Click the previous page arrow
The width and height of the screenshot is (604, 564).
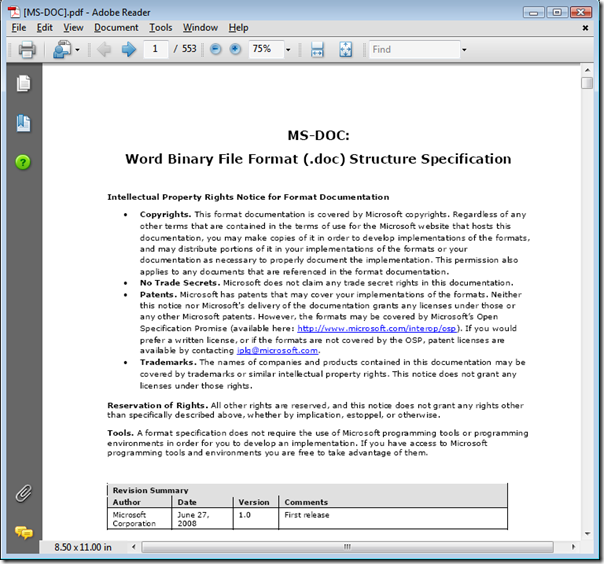pyautogui.click(x=104, y=50)
